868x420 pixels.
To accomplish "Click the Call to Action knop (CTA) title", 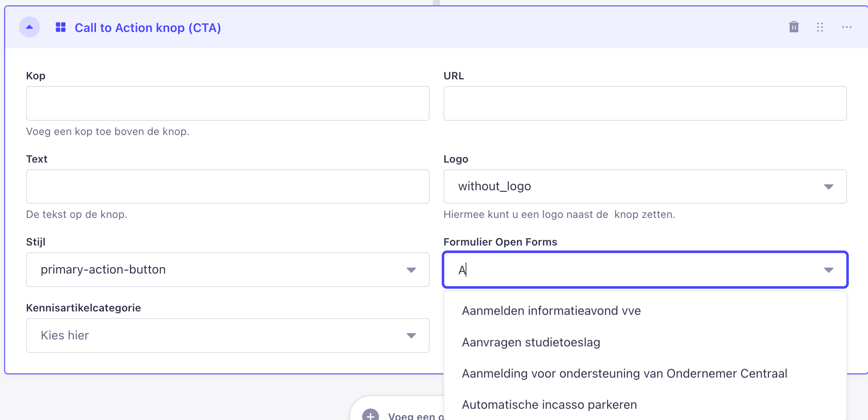I will point(148,28).
